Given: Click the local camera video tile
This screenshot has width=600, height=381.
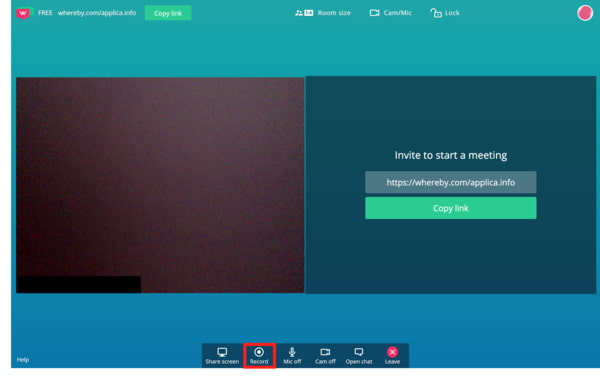Looking at the screenshot, I should pyautogui.click(x=160, y=185).
